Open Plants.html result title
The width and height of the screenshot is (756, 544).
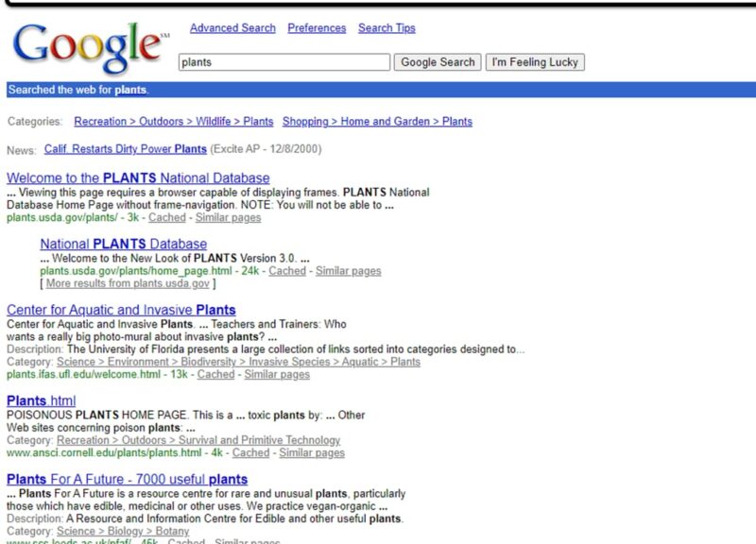pyautogui.click(x=41, y=400)
